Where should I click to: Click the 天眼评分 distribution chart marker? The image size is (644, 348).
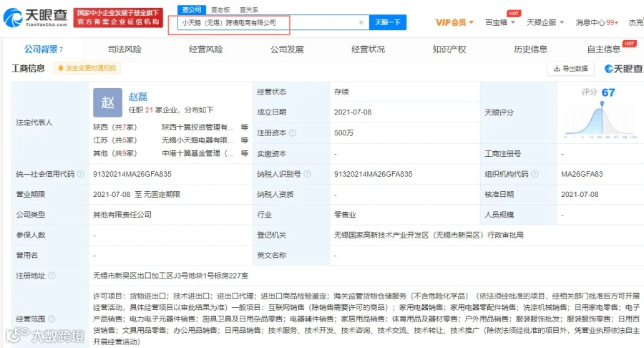[x=602, y=105]
